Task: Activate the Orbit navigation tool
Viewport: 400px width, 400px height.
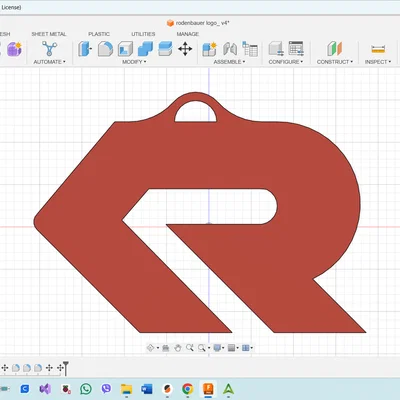Action: coord(150,348)
